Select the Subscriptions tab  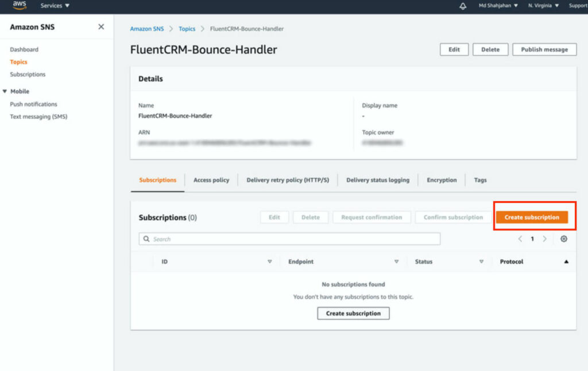pyautogui.click(x=157, y=180)
